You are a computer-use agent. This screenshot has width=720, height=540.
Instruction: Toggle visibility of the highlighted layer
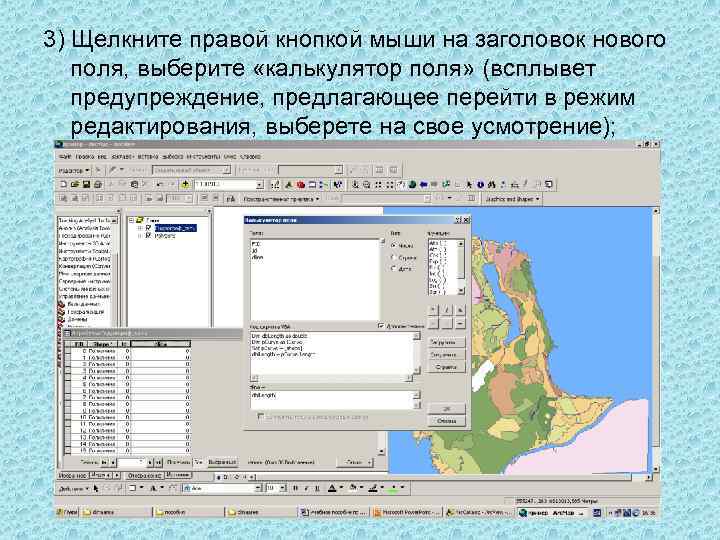pos(148,228)
